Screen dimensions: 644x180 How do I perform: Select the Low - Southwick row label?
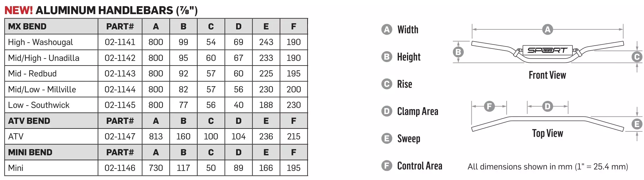pos(39,105)
